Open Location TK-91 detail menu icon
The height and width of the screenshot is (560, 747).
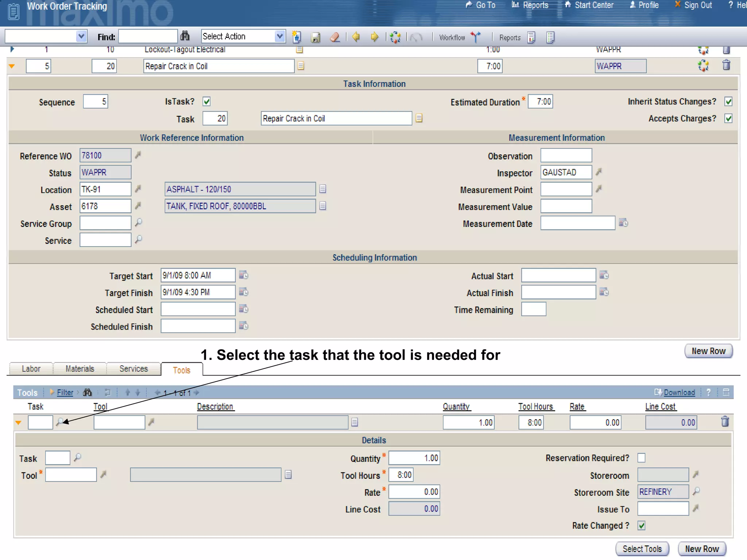(x=138, y=189)
